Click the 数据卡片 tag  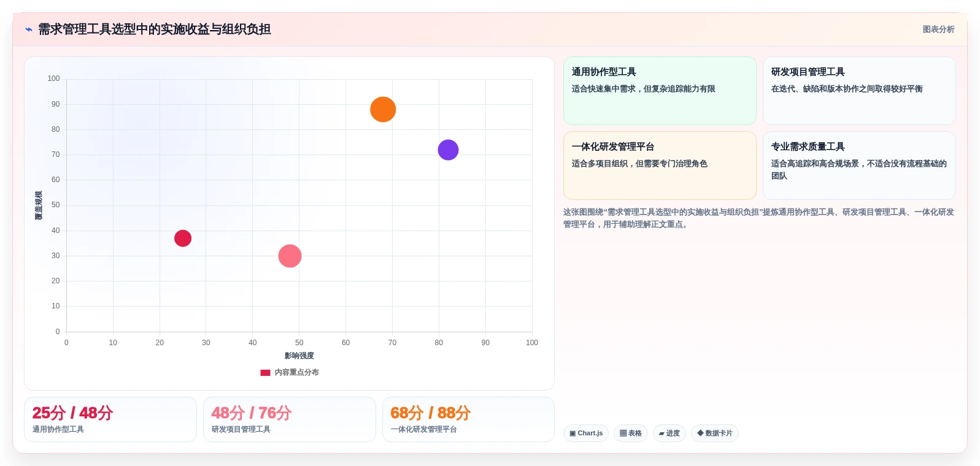point(715,433)
